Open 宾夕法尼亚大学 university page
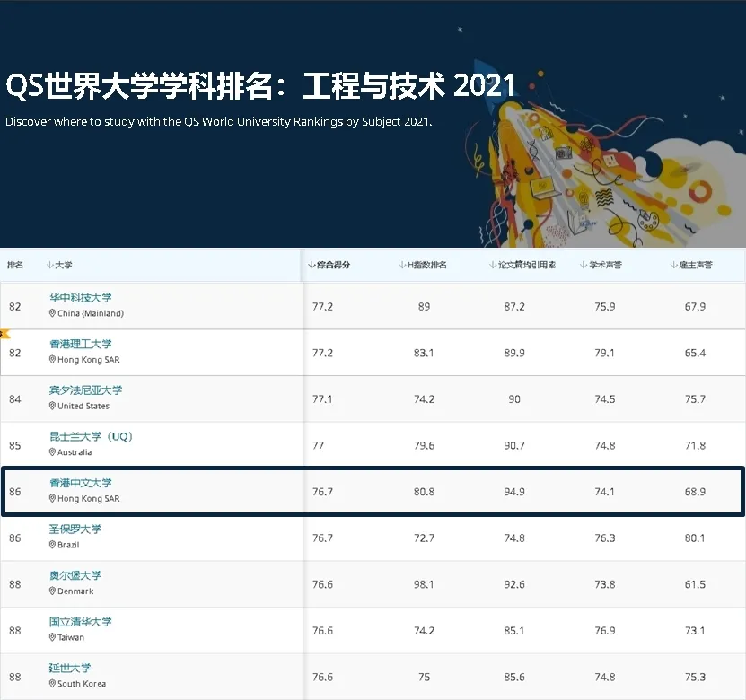The height and width of the screenshot is (700, 746). pyautogui.click(x=86, y=390)
